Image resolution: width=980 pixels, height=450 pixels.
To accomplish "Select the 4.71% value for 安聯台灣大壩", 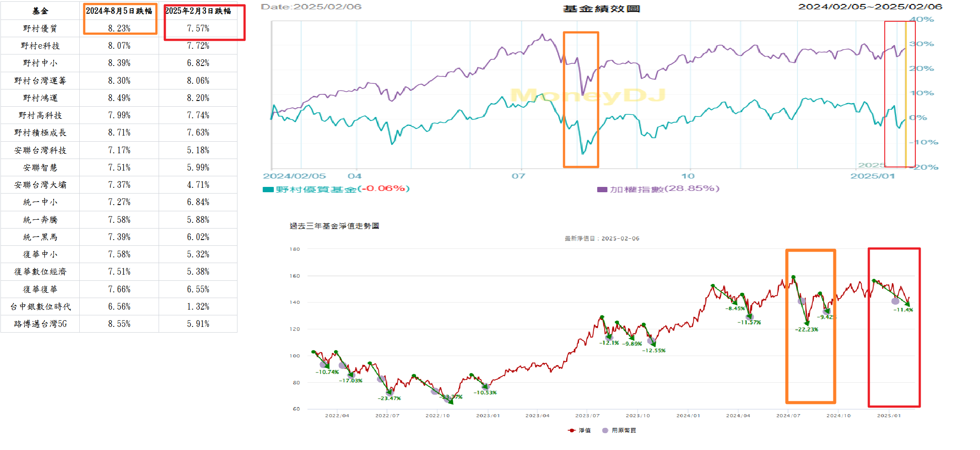I will [198, 185].
